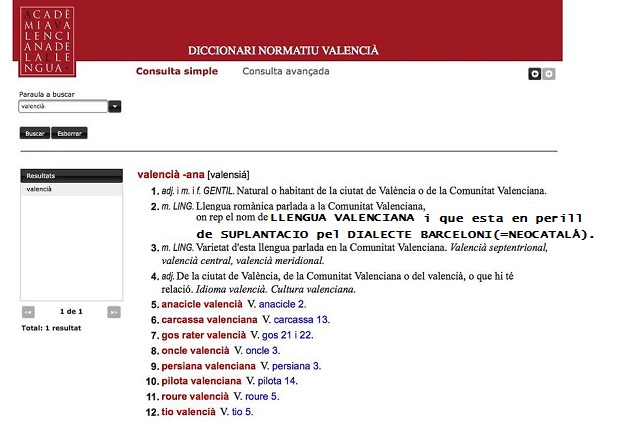The image size is (632, 441).
Task: Open the 'tio 5.' link
Action: [242, 412]
